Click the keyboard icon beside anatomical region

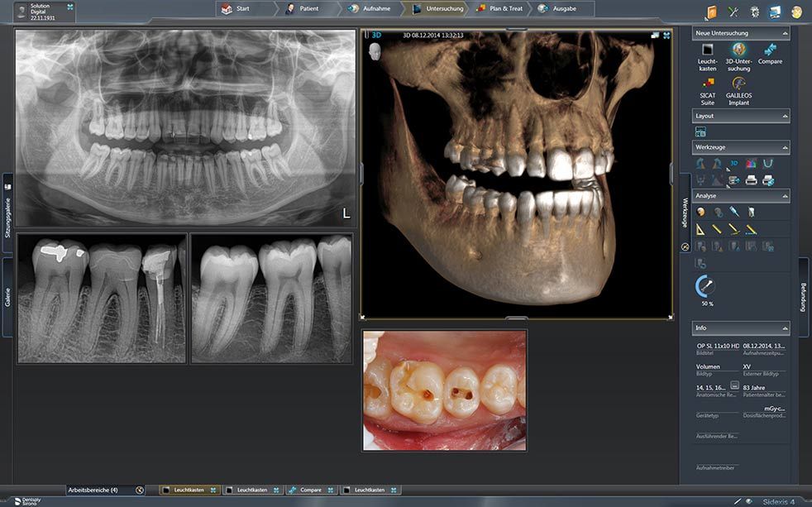[x=734, y=385]
